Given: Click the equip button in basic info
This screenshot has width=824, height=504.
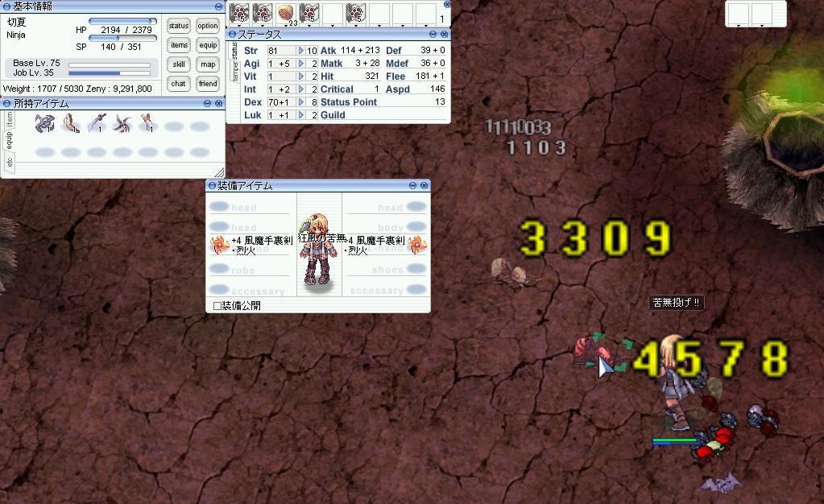Looking at the screenshot, I should 208,45.
